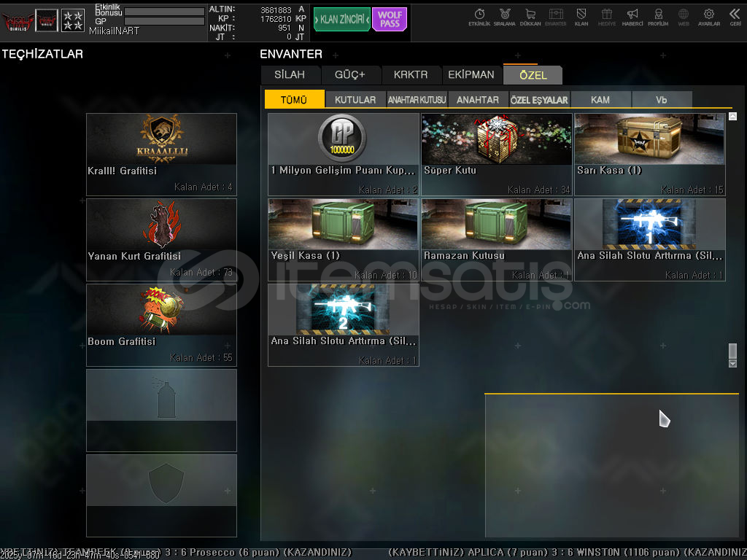
Task: Open the Envanter icon in top bar
Action: click(555, 17)
